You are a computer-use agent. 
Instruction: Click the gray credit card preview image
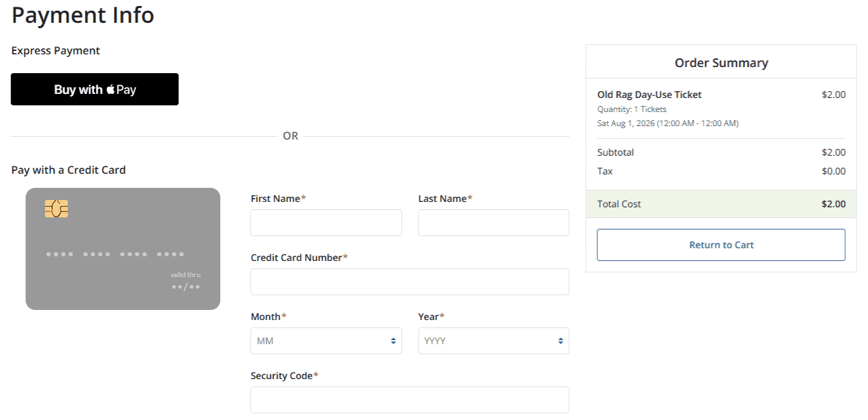(x=123, y=249)
